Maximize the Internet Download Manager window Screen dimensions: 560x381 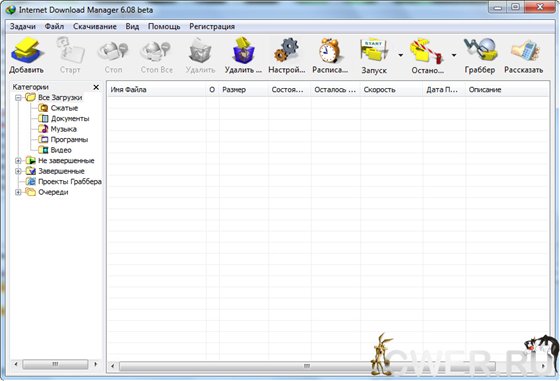pos(515,7)
